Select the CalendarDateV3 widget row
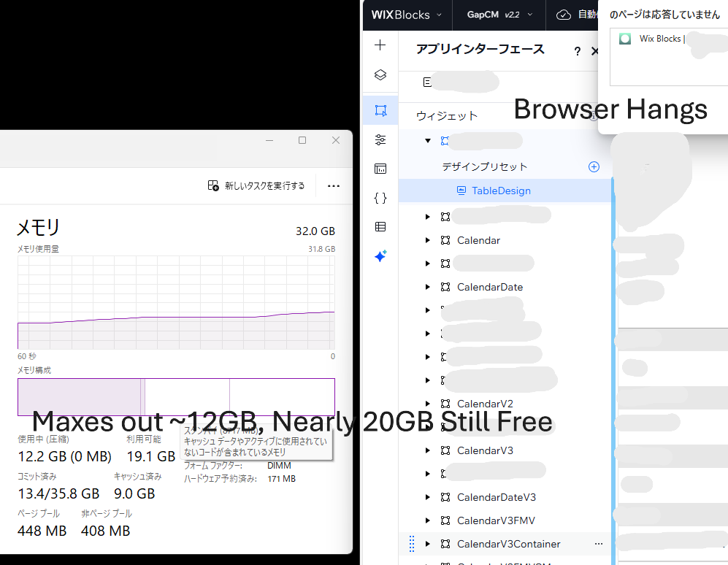Viewport: 728px width, 565px height. coord(505,497)
